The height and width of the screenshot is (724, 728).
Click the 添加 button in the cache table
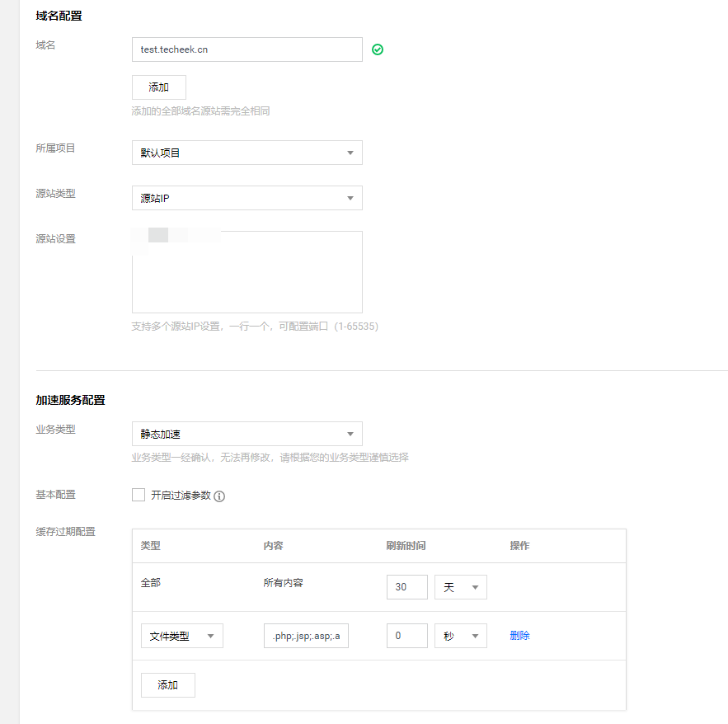point(168,685)
